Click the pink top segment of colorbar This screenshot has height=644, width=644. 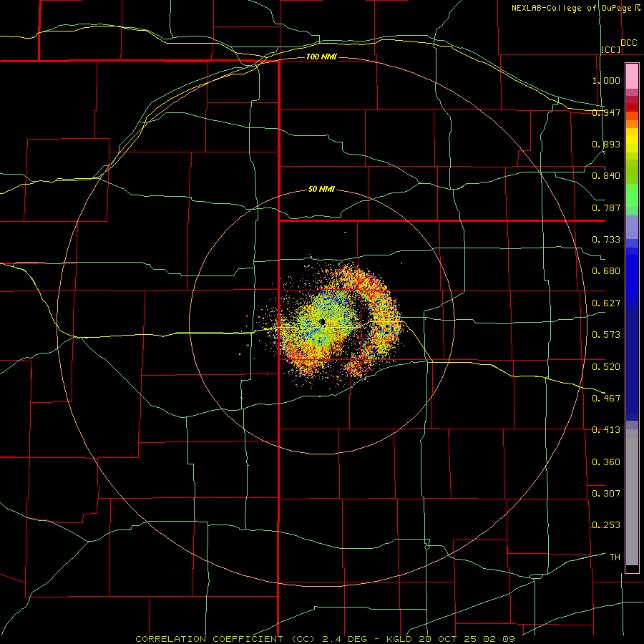[632, 77]
